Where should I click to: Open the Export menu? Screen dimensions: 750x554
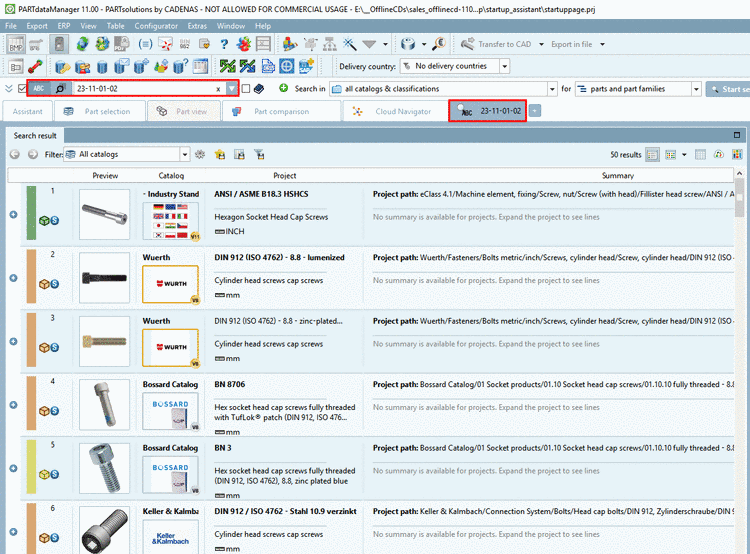pyautogui.click(x=37, y=26)
